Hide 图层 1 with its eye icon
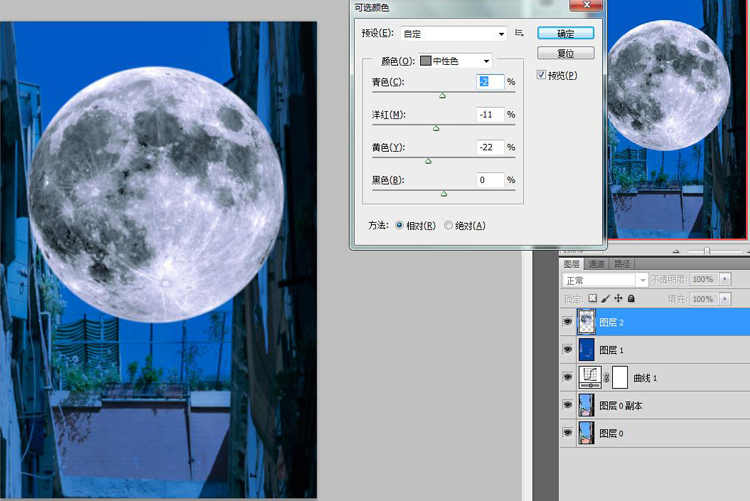Viewport: 750px width, 501px height. (568, 349)
